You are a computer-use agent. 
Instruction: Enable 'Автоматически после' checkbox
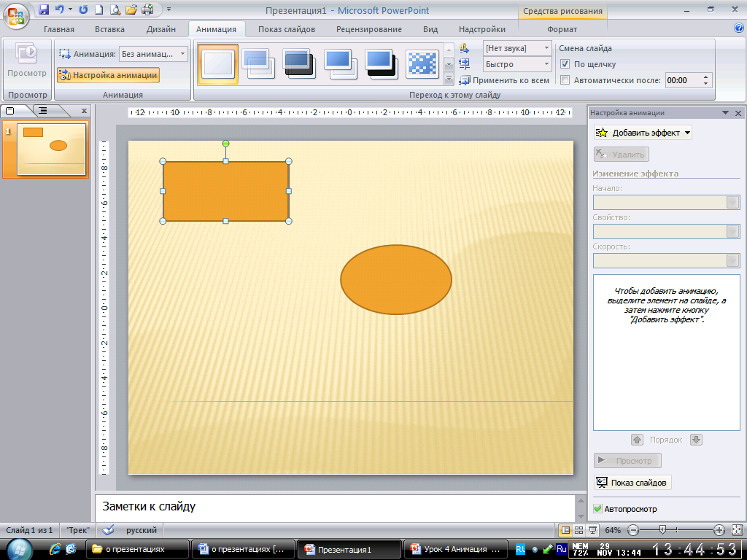point(565,80)
